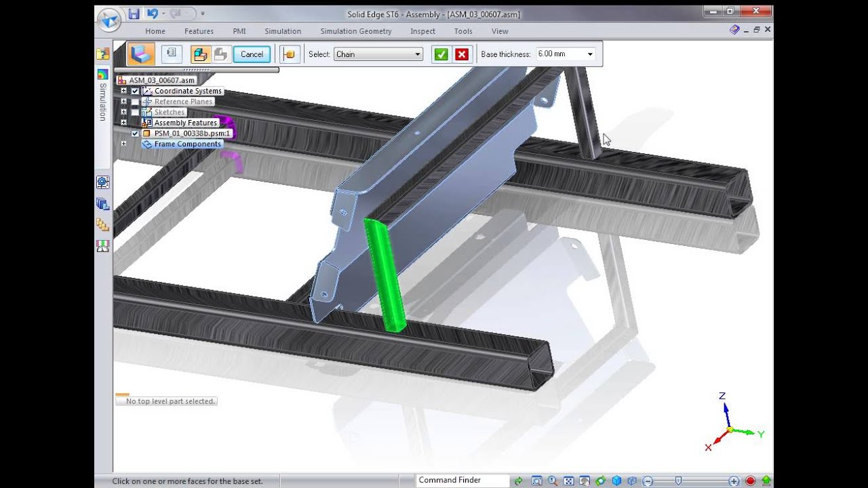Click the gear settings sidebar icon
This screenshot has width=868, height=488.
pyautogui.click(x=102, y=182)
